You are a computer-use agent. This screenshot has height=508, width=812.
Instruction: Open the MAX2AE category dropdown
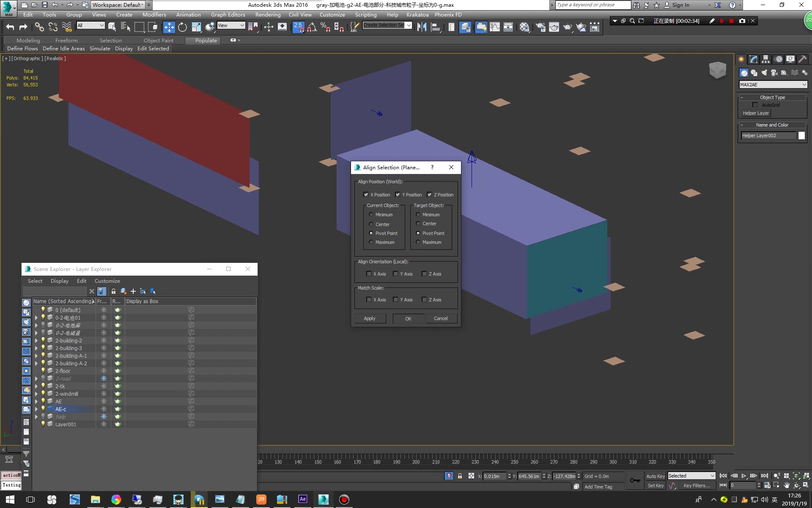[773, 85]
